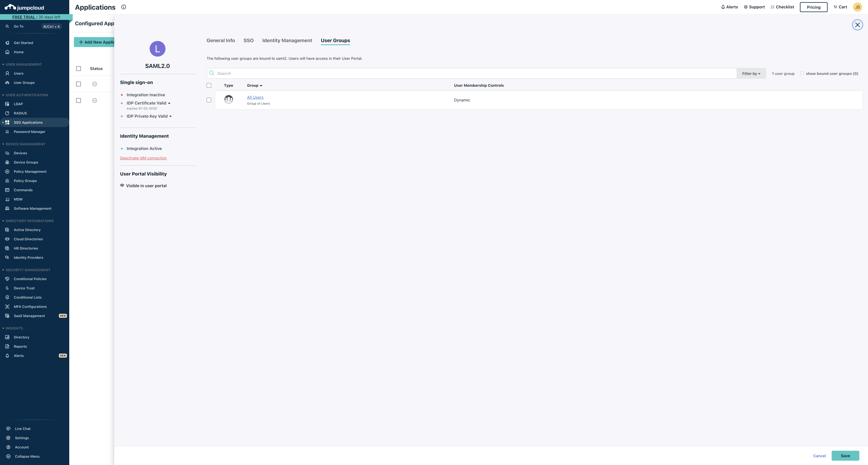Click Collapse Menu at sidebar bottom
The image size is (868, 465).
click(x=27, y=457)
